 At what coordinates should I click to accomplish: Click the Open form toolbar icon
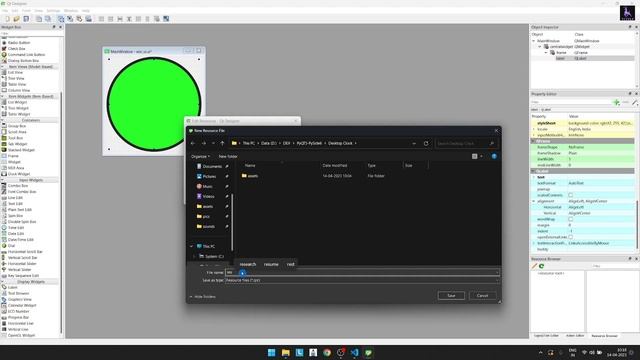(x=16, y=19)
